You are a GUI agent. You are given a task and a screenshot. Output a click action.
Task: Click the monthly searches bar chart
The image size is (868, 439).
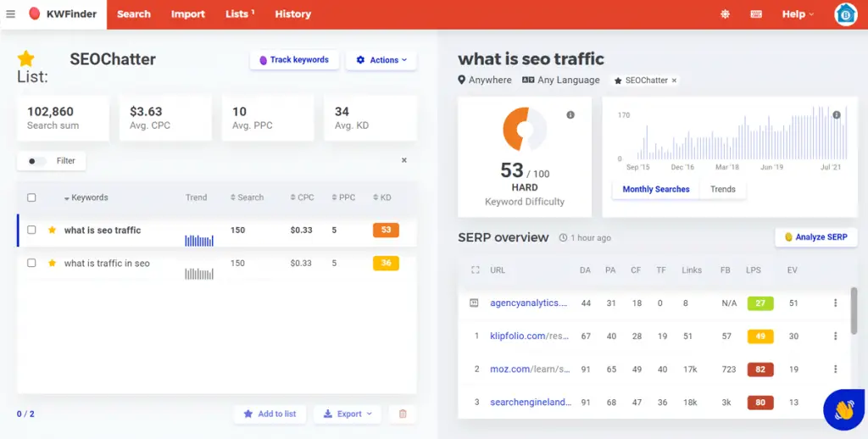[741, 133]
